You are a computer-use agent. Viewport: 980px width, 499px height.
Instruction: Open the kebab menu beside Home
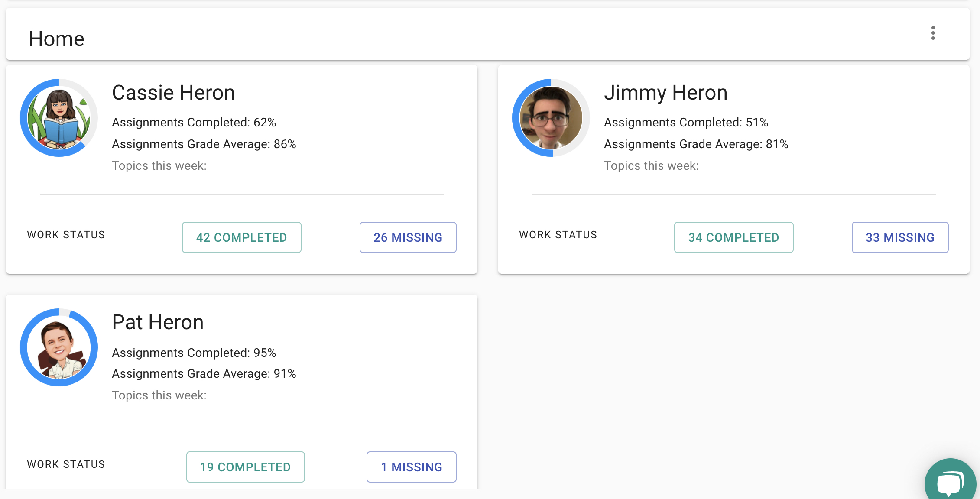(933, 34)
